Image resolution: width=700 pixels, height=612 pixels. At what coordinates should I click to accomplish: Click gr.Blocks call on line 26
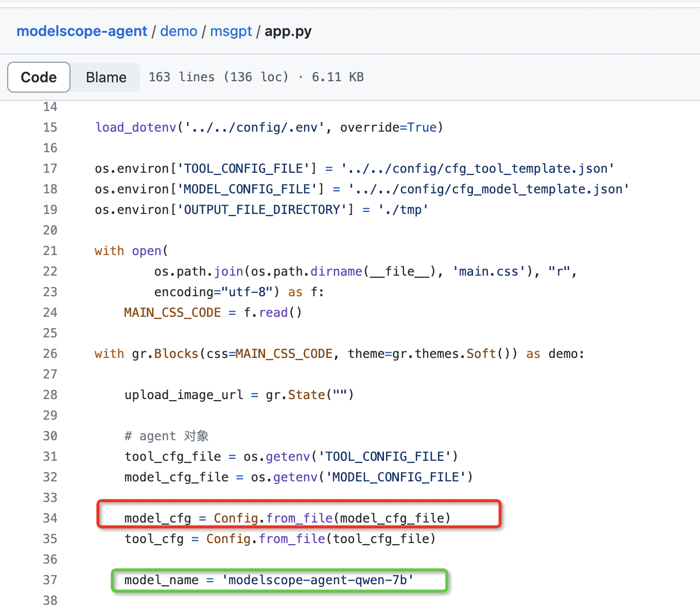pyautogui.click(x=165, y=354)
